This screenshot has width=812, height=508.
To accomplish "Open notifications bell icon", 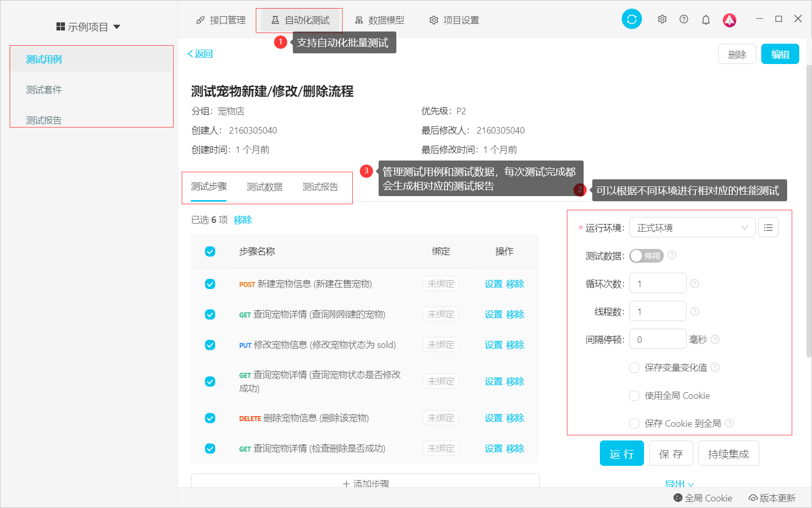I will click(x=706, y=20).
